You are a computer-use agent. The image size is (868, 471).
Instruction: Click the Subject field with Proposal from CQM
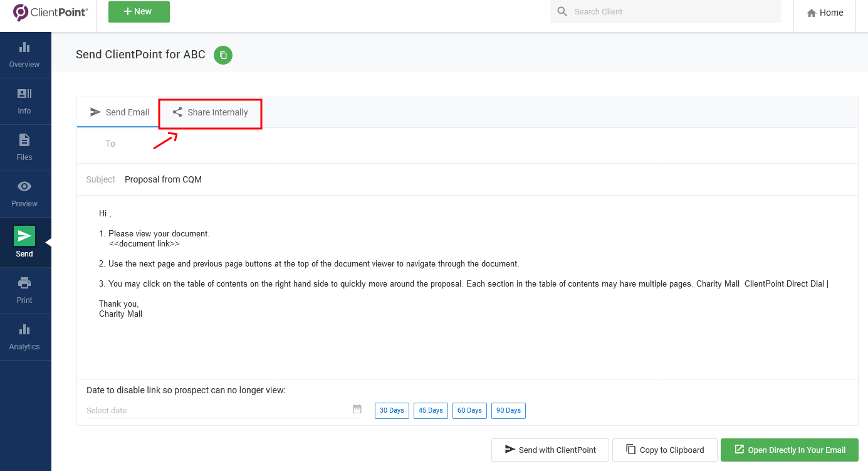pos(467,179)
